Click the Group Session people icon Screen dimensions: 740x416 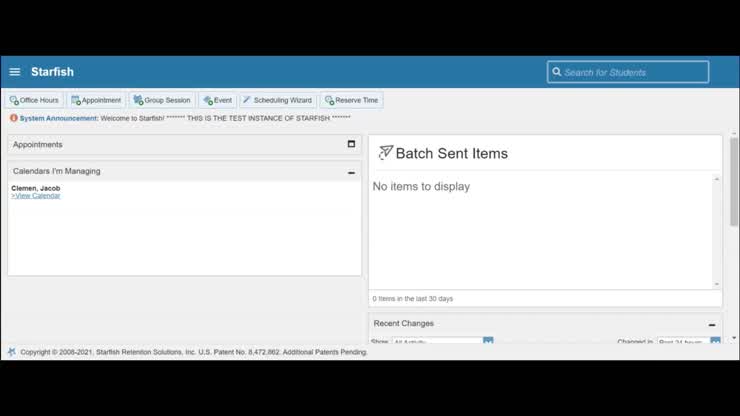point(138,100)
